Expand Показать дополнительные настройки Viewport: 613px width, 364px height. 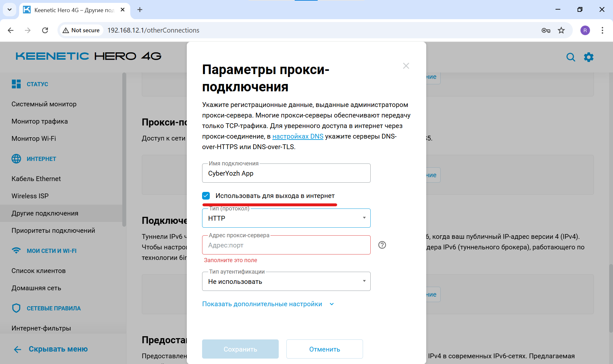click(262, 304)
